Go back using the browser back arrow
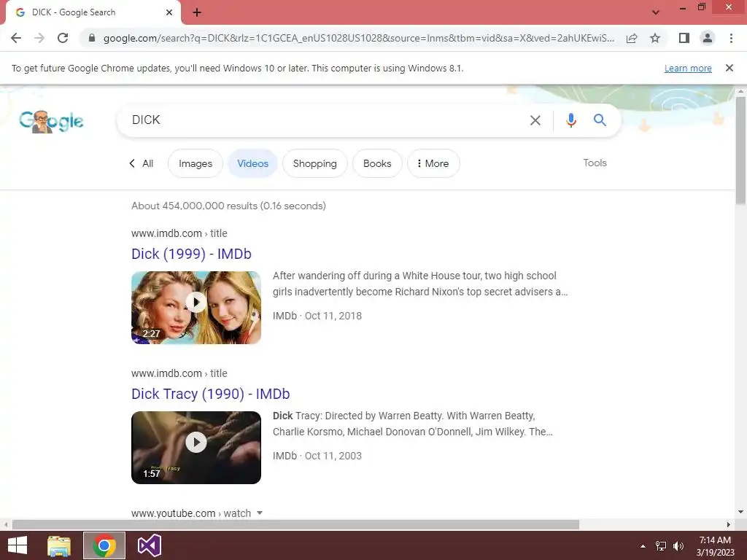The width and height of the screenshot is (747, 560). (x=16, y=38)
